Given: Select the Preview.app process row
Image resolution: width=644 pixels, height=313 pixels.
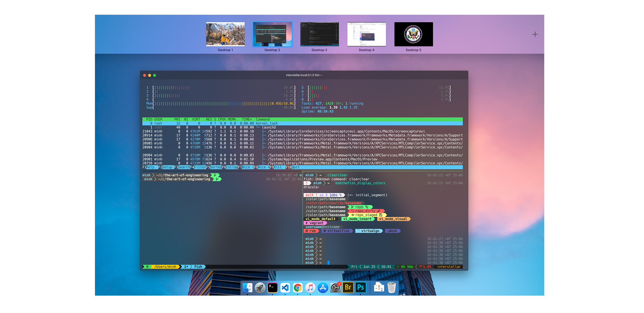Looking at the screenshot, I should tap(302, 159).
